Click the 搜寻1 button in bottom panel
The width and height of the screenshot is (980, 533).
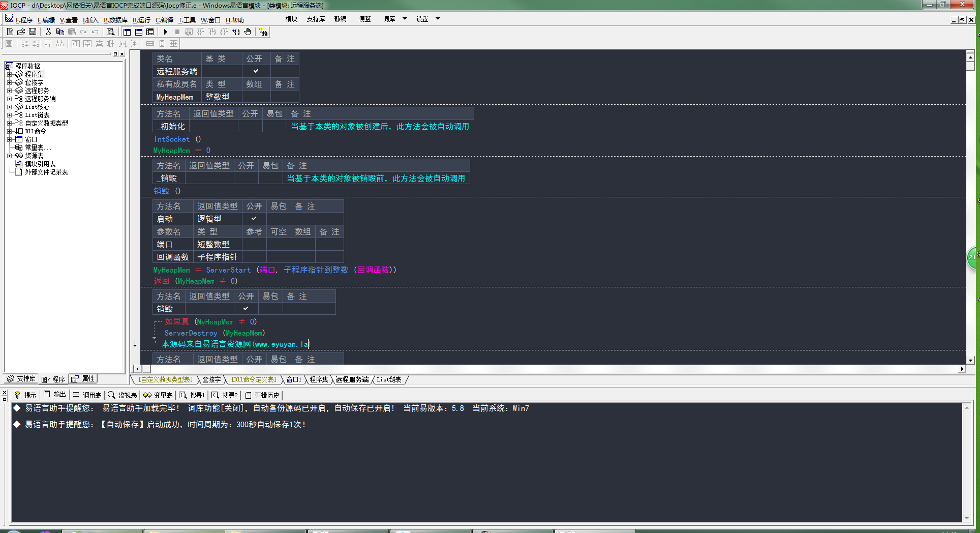pos(192,395)
